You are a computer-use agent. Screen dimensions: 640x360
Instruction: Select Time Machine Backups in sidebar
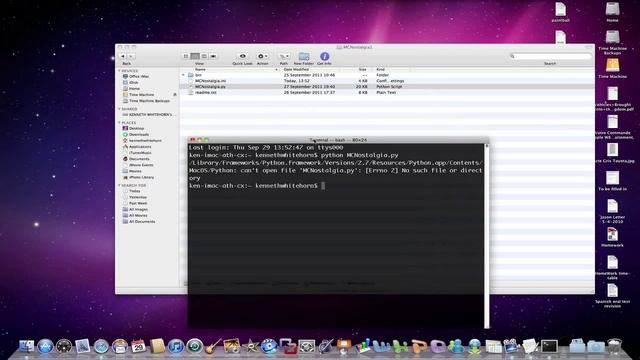(146, 101)
